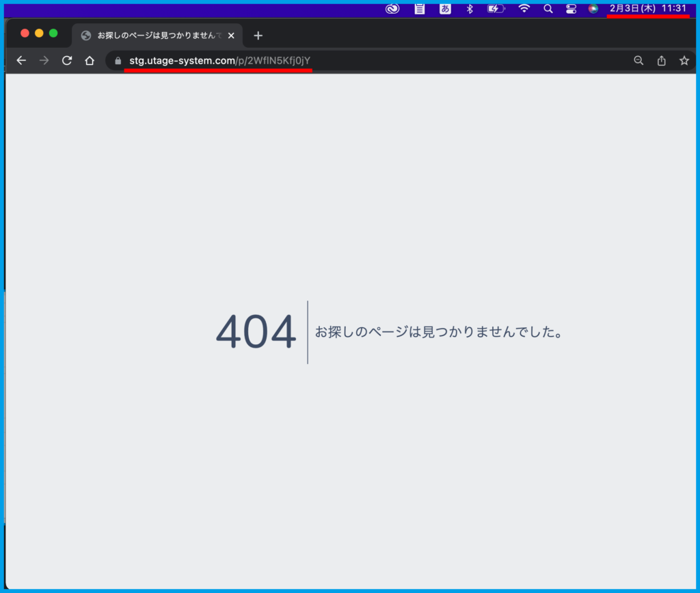Click the forward navigation arrow

(44, 61)
